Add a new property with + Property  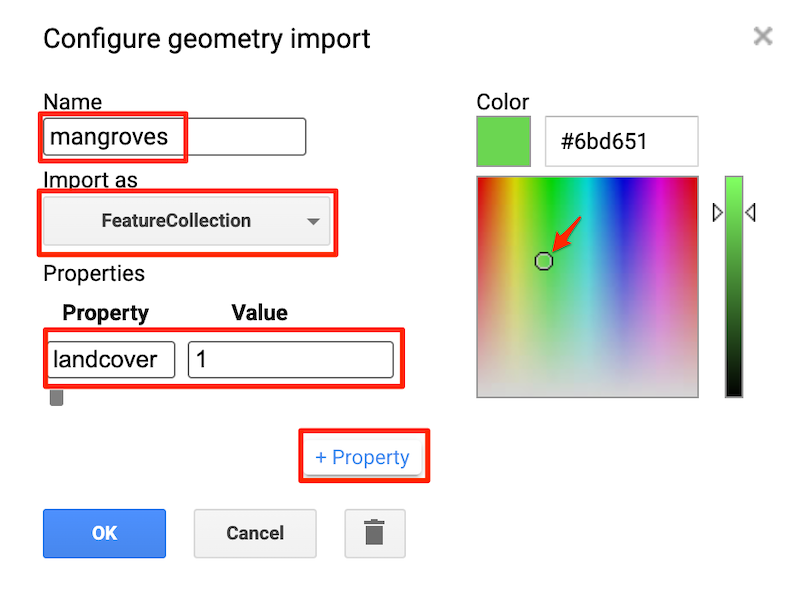pos(362,457)
